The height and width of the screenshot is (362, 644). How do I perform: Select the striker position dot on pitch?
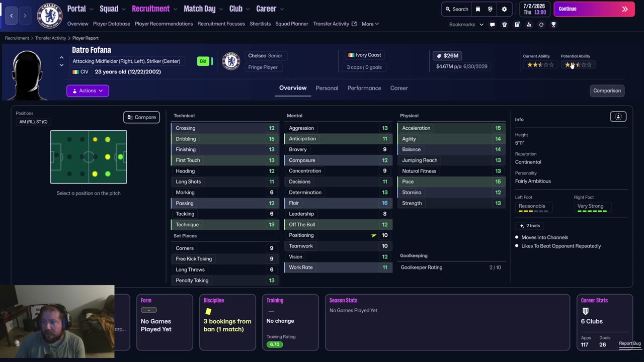tap(120, 157)
